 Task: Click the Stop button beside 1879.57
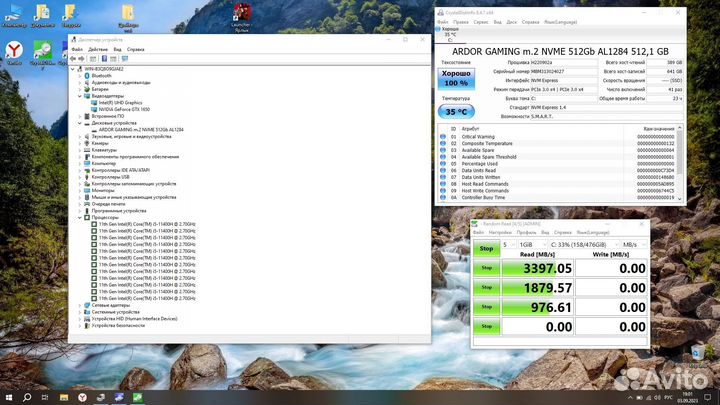(486, 287)
